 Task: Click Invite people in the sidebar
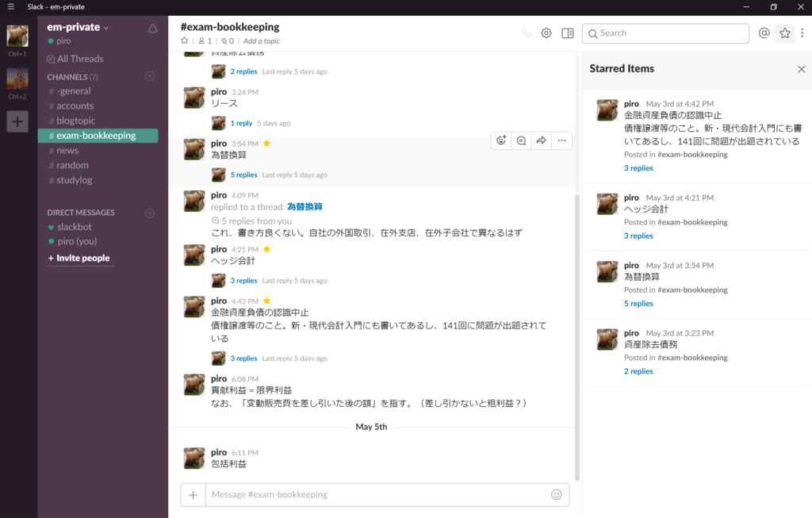[x=79, y=258]
